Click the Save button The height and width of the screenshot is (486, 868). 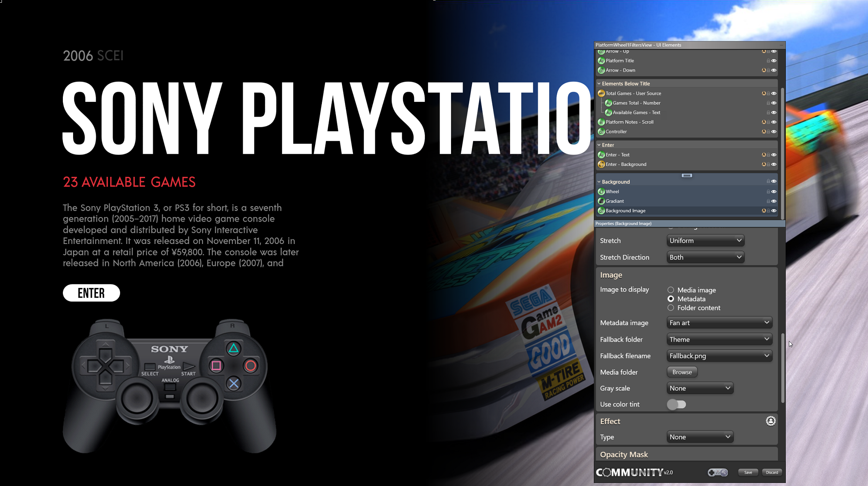pos(748,472)
